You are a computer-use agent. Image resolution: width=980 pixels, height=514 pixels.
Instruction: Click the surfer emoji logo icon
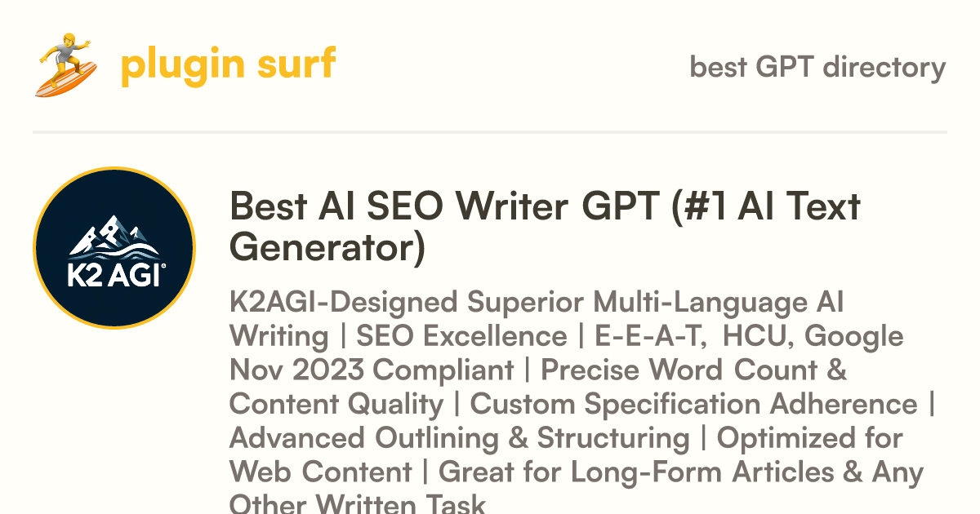point(66,64)
